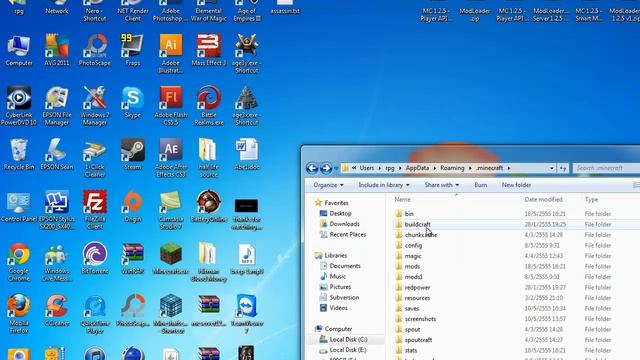This screenshot has width=640, height=360.
Task: Select Recent Places under Favorites
Action: coord(342,234)
